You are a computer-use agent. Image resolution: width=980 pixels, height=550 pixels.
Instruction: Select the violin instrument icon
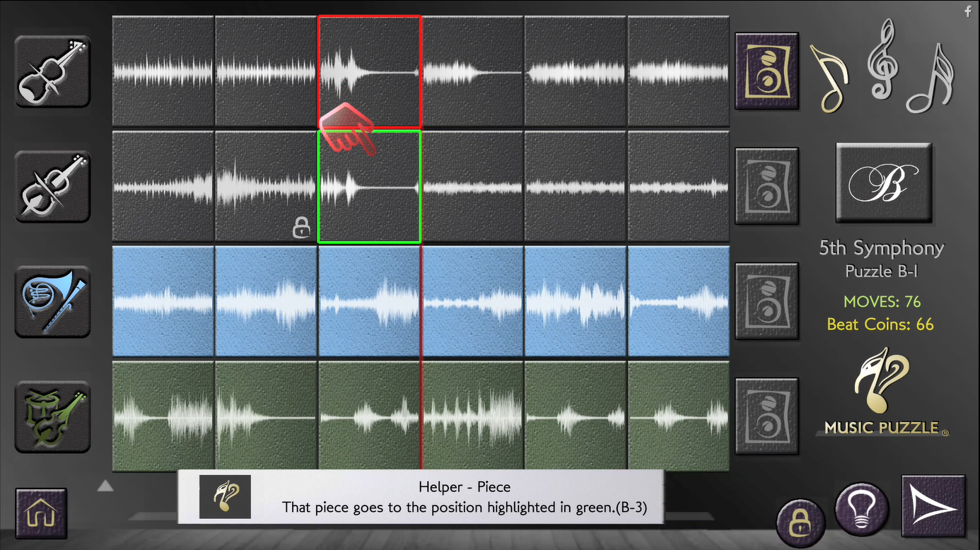pos(53,71)
